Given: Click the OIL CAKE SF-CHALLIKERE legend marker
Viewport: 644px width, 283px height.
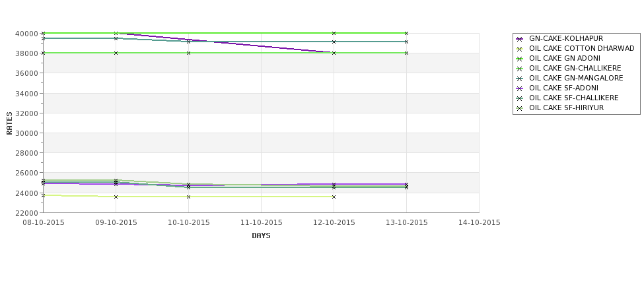Looking at the screenshot, I should 520,98.
